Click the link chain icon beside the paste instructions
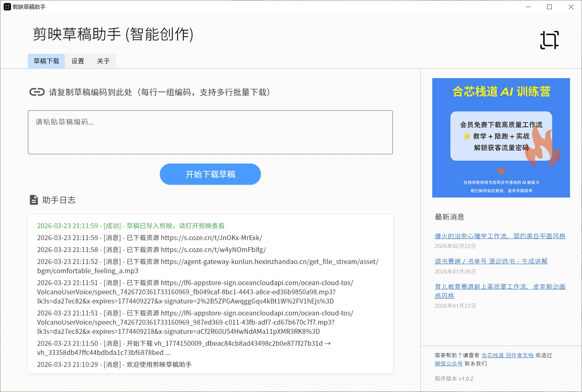 coord(37,92)
